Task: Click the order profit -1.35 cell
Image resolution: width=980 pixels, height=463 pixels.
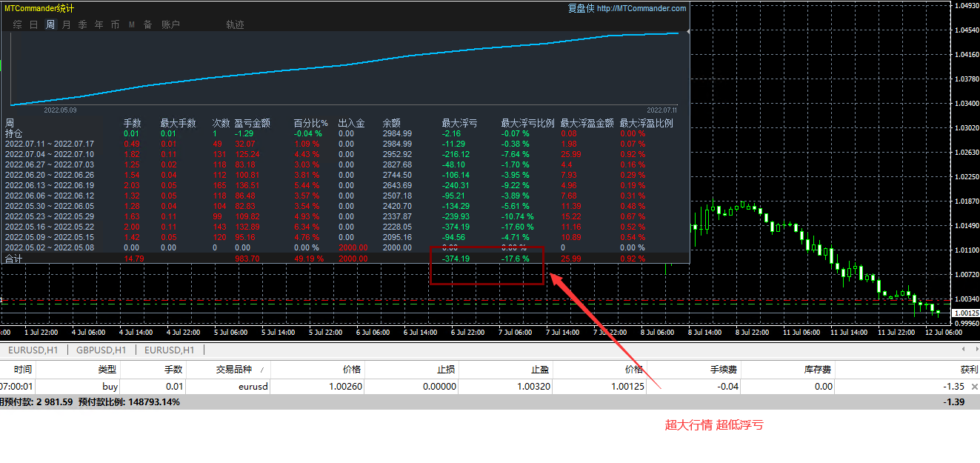Action: [953, 387]
